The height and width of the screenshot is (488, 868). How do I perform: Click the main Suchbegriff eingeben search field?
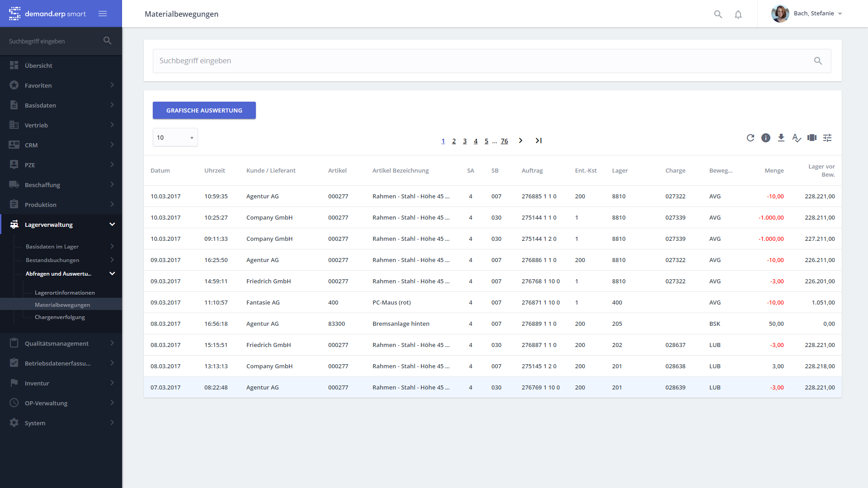pyautogui.click(x=484, y=61)
